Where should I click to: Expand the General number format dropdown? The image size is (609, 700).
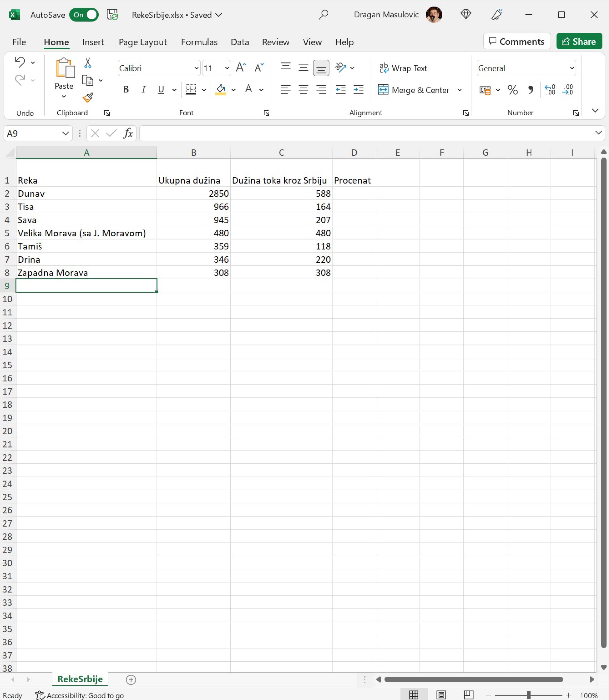point(572,68)
